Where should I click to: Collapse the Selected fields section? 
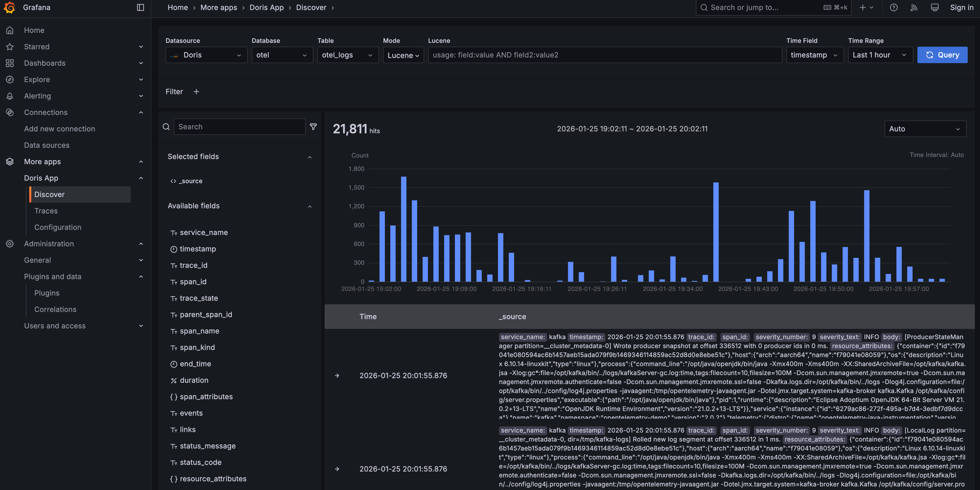click(310, 157)
